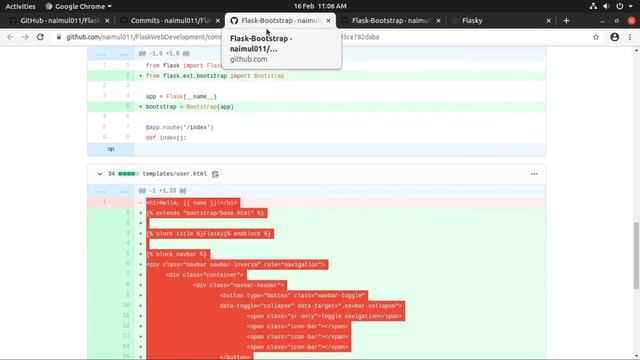Viewport: 640px width, 360px height.
Task: Go forward using browser forward arrow
Action: (x=25, y=37)
